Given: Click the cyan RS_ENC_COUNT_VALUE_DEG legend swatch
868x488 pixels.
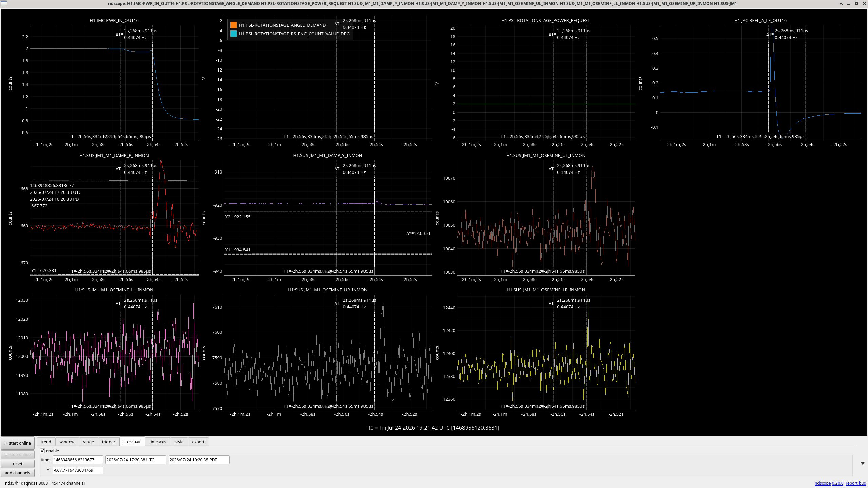Looking at the screenshot, I should [x=233, y=34].
